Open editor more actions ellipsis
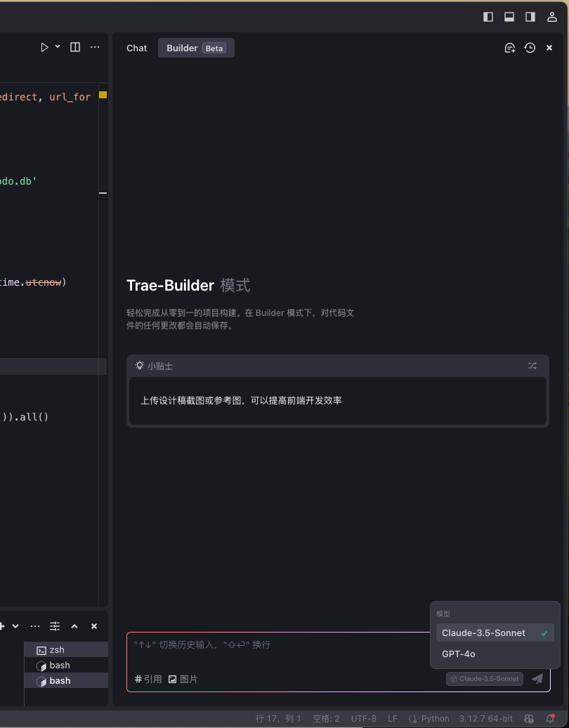 95,47
